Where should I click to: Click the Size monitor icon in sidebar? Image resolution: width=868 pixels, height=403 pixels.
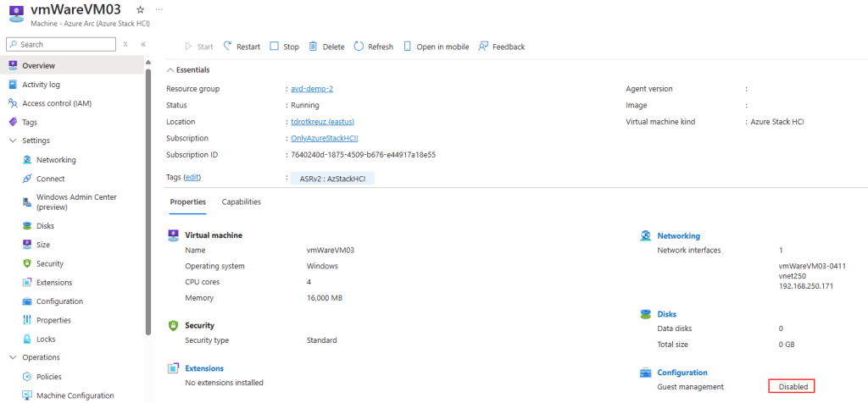tap(27, 245)
